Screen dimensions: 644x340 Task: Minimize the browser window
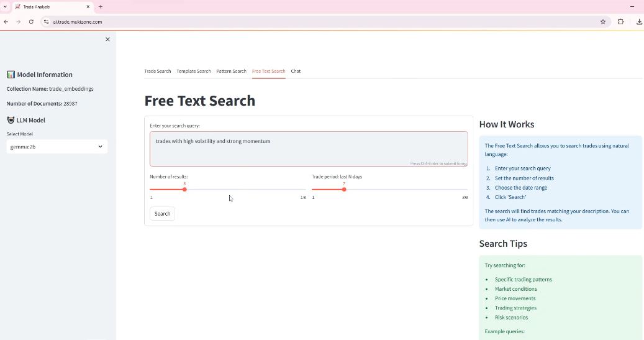coord(632,7)
